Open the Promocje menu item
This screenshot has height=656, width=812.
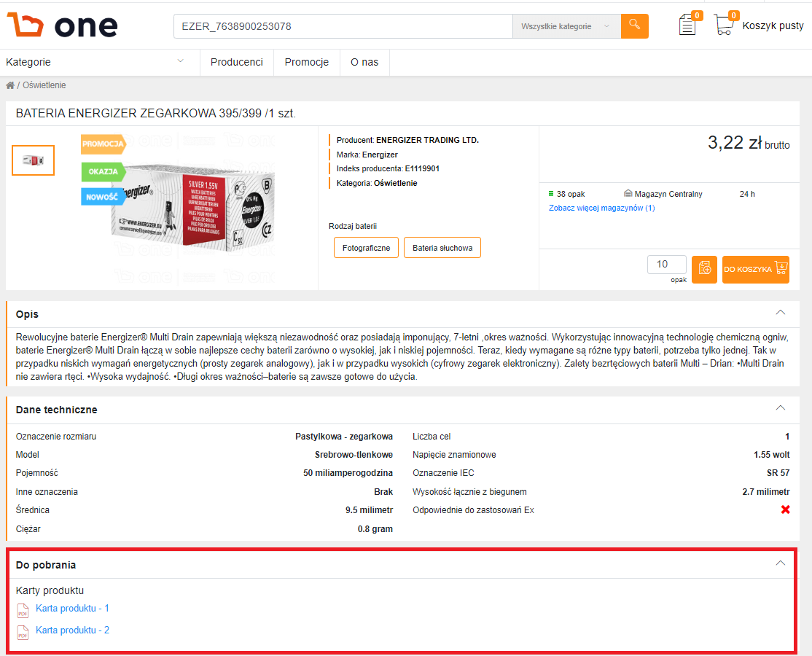[x=307, y=62]
